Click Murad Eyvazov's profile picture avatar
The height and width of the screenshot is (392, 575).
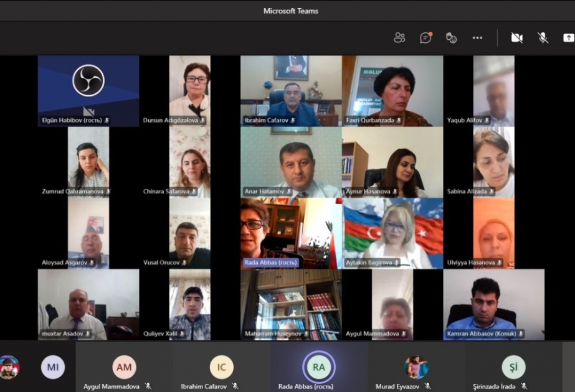pos(416,366)
